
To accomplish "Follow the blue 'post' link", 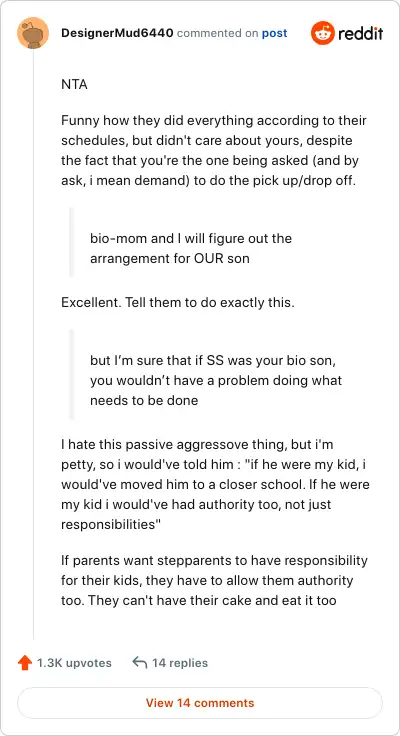I will click(x=275, y=34).
